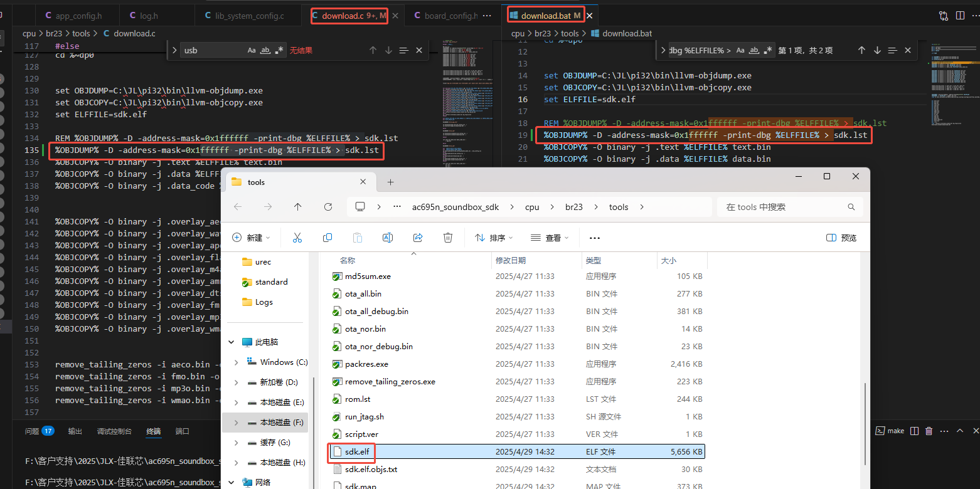This screenshot has height=489, width=980.
Task: Go to next match in the usb search
Action: [x=388, y=50]
